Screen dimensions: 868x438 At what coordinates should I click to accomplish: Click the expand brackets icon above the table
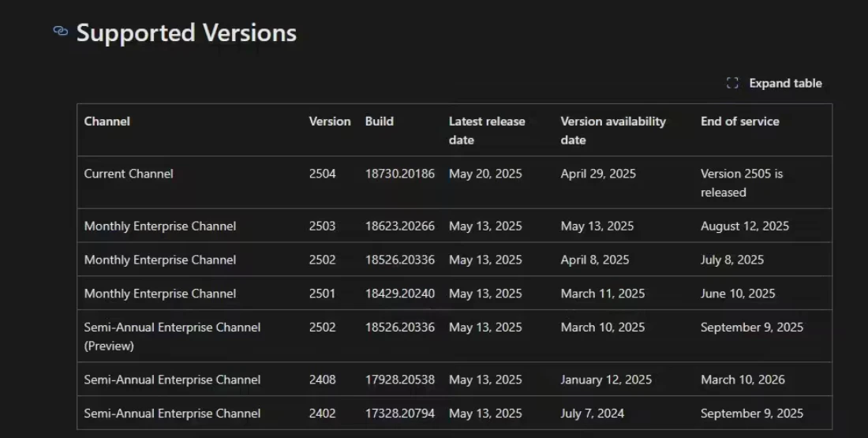click(x=732, y=83)
